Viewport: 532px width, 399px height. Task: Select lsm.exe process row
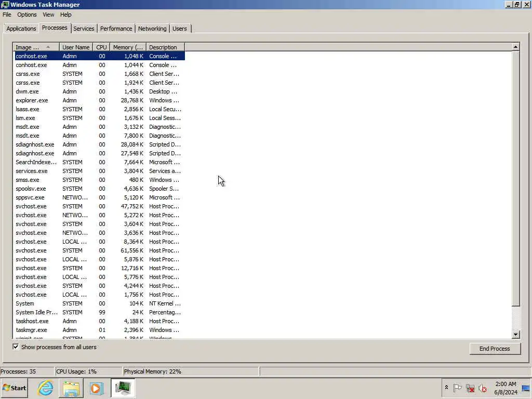99,118
